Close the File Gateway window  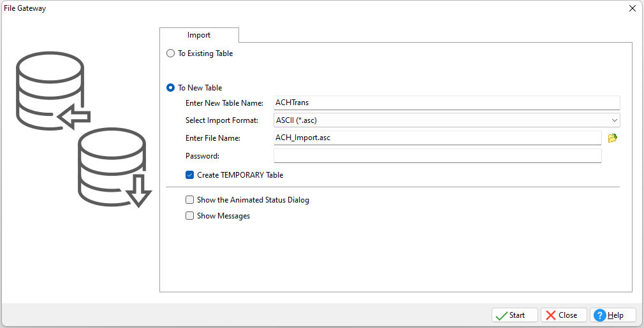point(633,8)
